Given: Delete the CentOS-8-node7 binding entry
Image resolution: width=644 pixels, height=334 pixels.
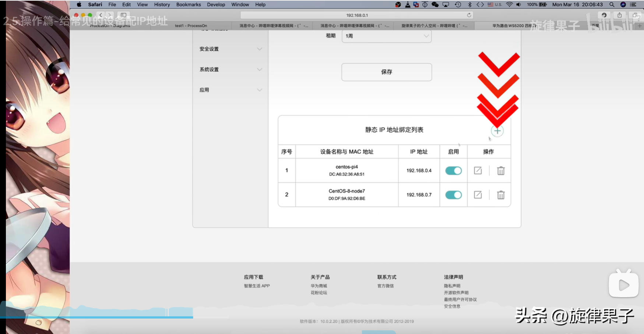Looking at the screenshot, I should [501, 195].
